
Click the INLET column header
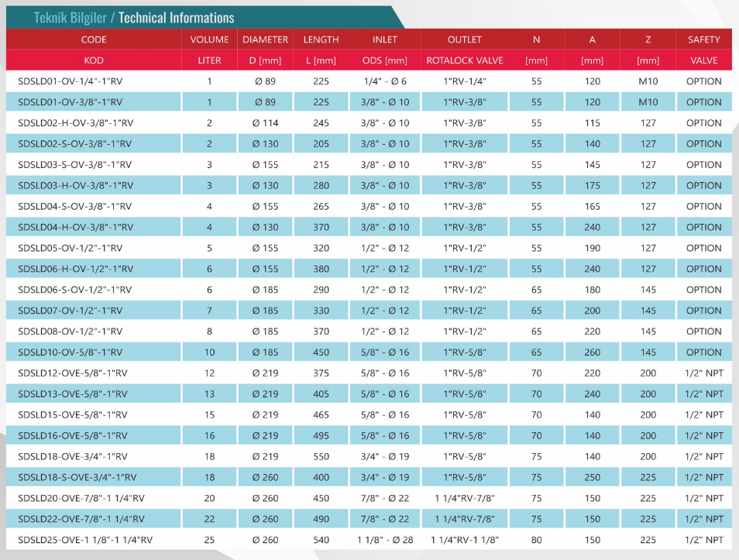click(385, 40)
